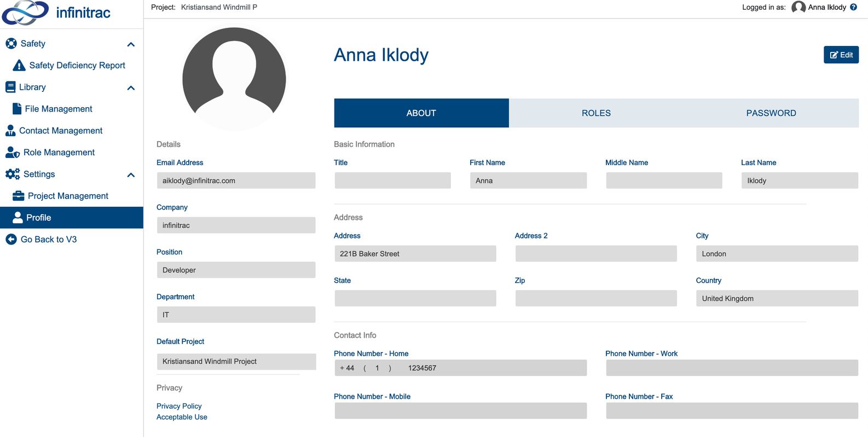Click the Phone Number - Work field
The height and width of the screenshot is (437, 868).
pos(732,368)
